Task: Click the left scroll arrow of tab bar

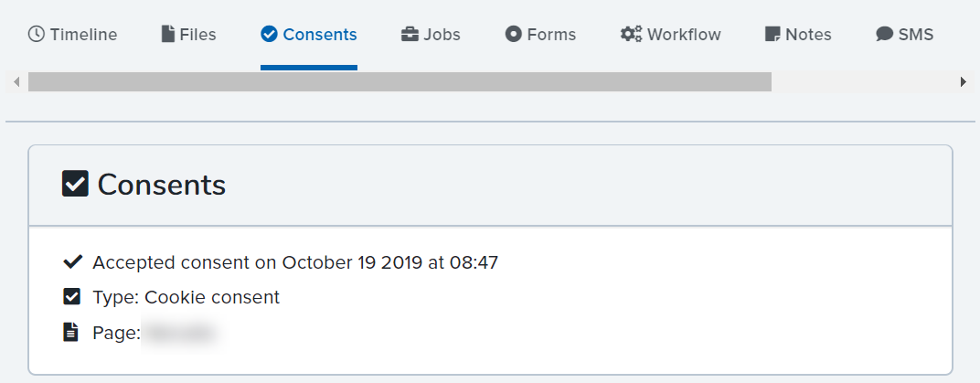Action: tap(16, 82)
